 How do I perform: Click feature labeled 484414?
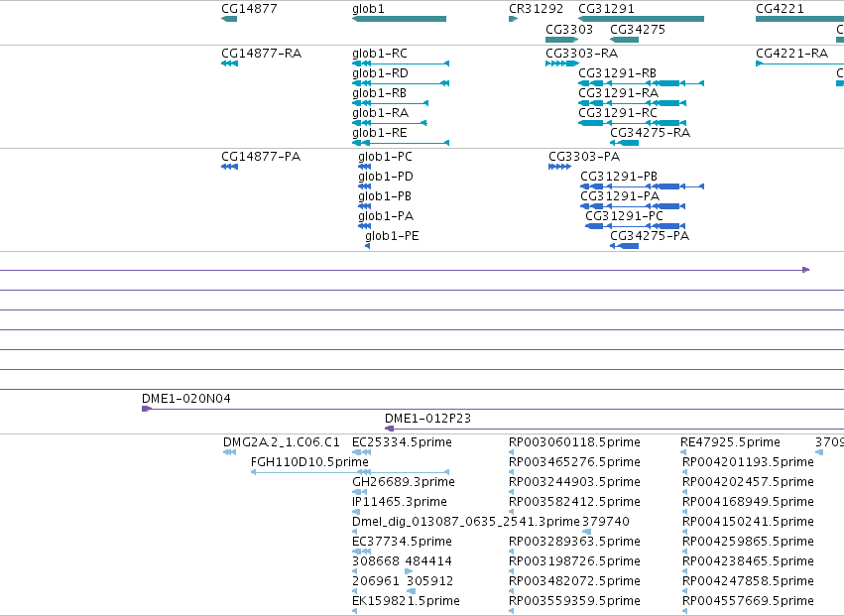point(428,561)
